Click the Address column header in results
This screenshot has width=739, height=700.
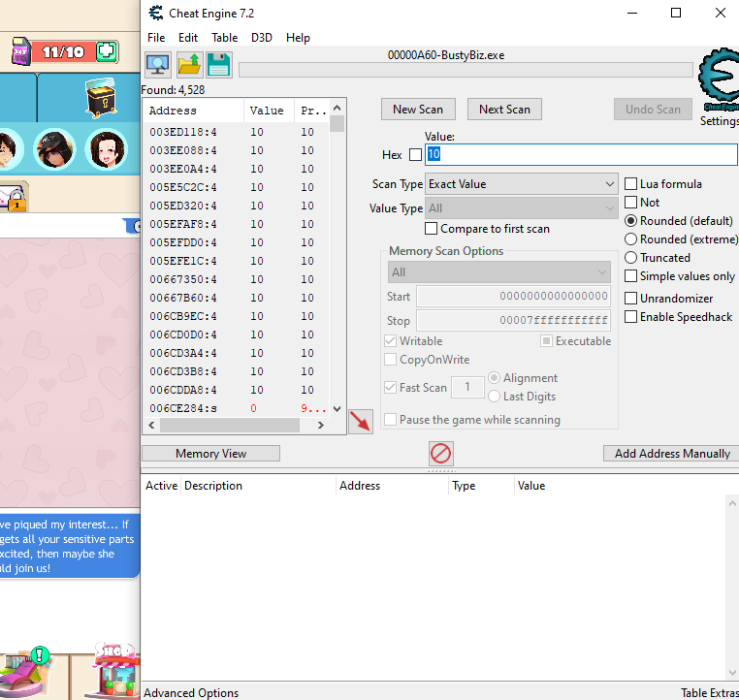point(194,111)
